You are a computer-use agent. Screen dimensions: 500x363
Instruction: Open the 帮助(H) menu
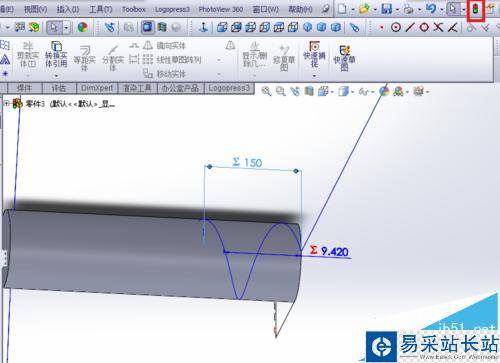(300, 9)
